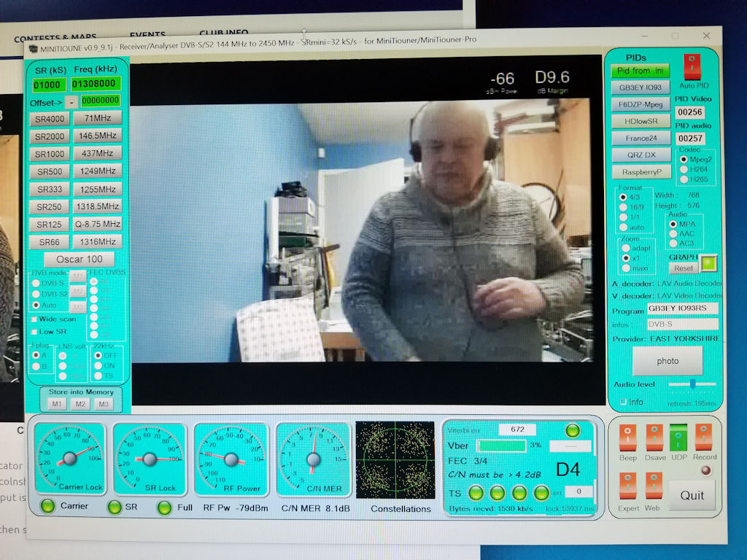The width and height of the screenshot is (747, 560).
Task: Click the Carrier Lock gauge
Action: pos(70,458)
